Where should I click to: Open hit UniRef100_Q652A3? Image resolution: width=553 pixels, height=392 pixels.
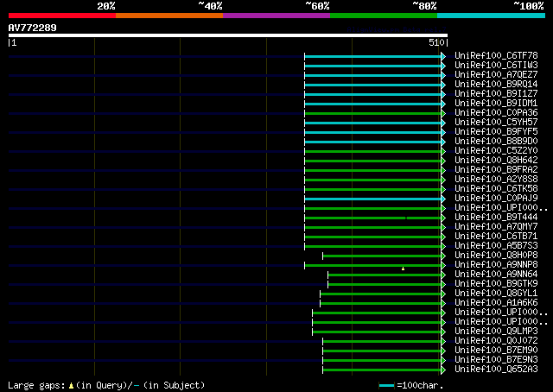pos(496,370)
